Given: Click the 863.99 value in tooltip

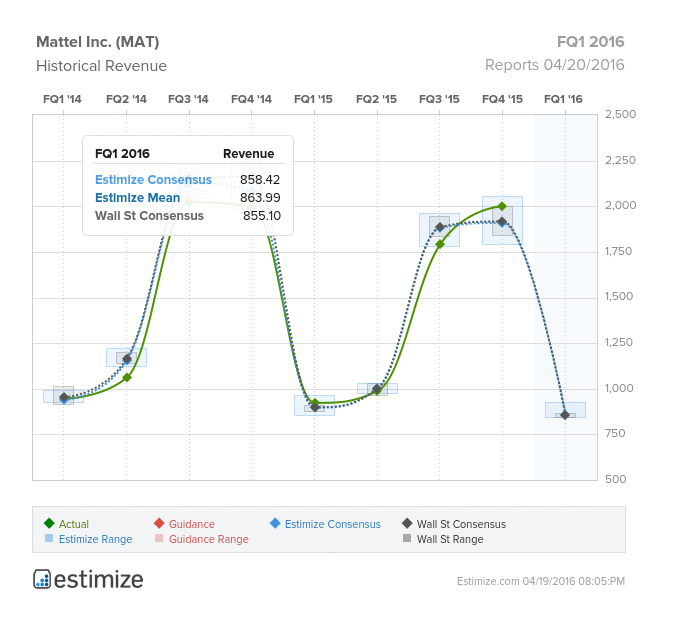Looking at the screenshot, I should 260,198.
